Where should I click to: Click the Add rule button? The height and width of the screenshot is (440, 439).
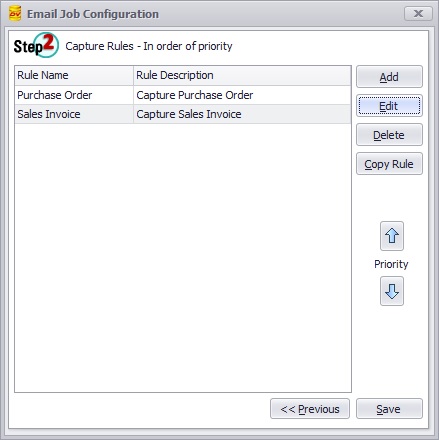[389, 77]
